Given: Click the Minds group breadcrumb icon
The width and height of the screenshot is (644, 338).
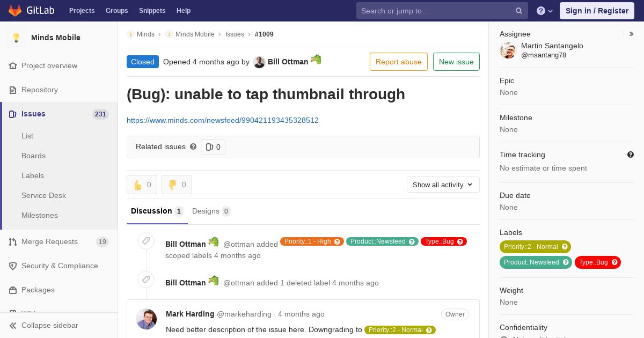Looking at the screenshot, I should [130, 34].
